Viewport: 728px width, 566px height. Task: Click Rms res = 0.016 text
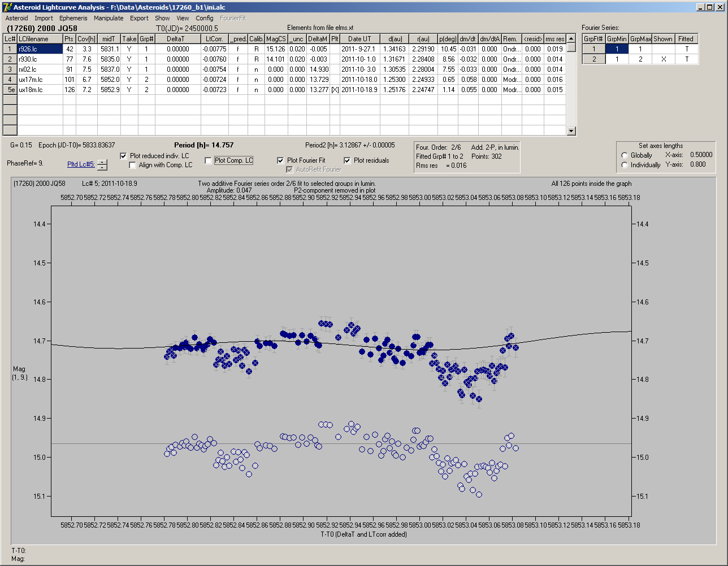(x=441, y=166)
